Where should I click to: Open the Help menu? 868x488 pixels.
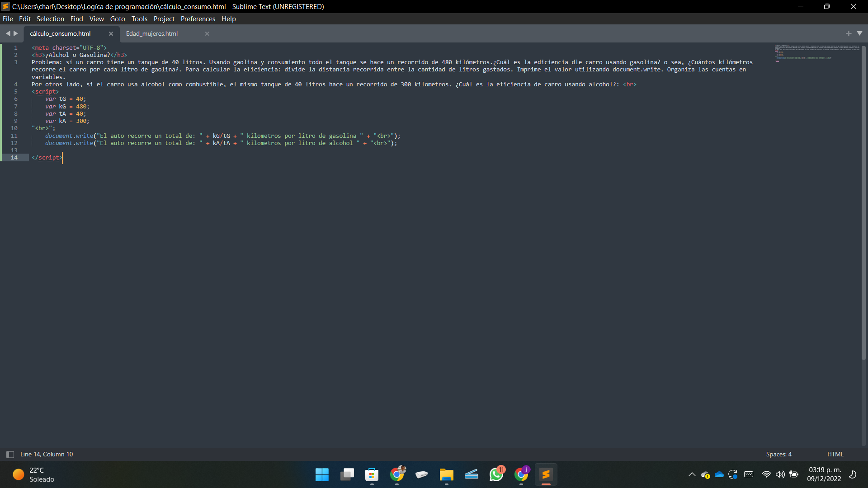[x=229, y=19]
